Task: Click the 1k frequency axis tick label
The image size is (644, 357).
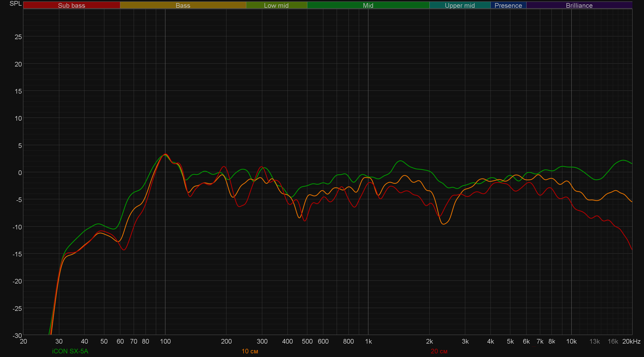Action: click(x=368, y=341)
